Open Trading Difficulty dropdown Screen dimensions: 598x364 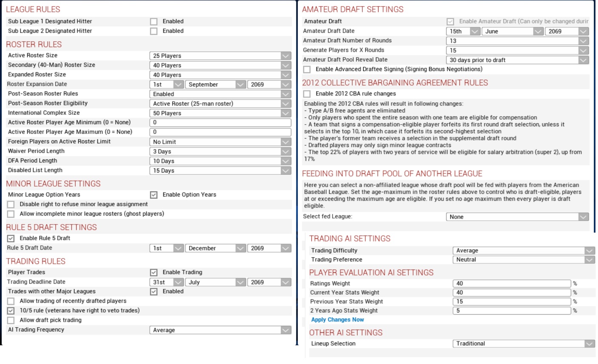tap(523, 250)
